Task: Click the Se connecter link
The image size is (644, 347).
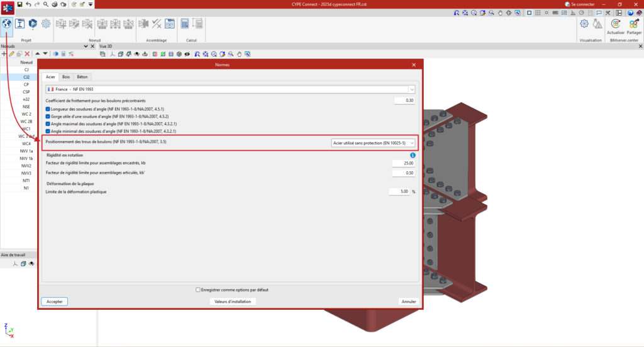Action: tap(583, 4)
